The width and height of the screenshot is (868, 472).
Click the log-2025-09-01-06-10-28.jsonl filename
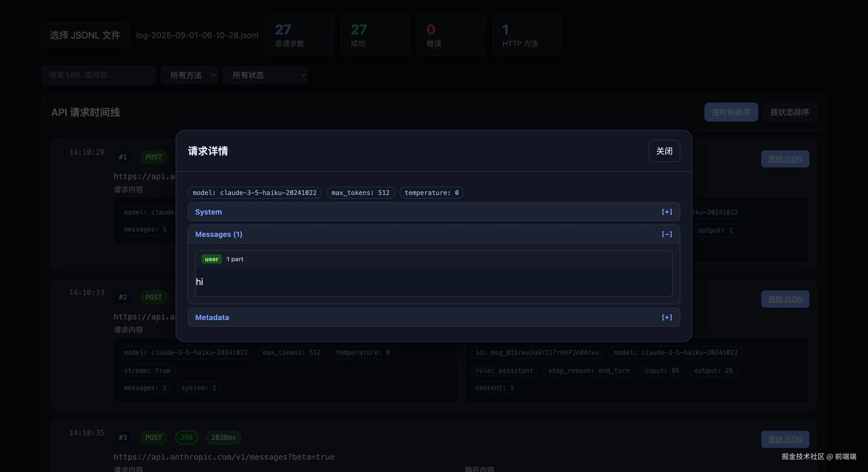197,35
